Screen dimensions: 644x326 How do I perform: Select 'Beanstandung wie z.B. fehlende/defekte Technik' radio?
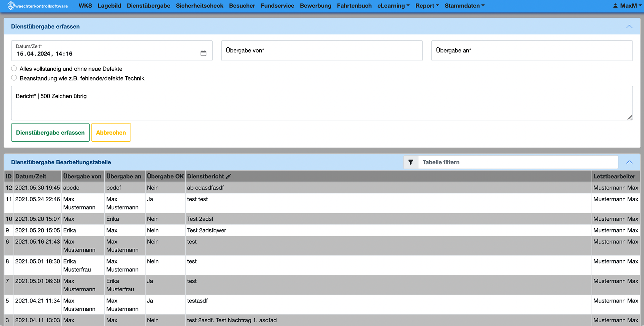[14, 78]
